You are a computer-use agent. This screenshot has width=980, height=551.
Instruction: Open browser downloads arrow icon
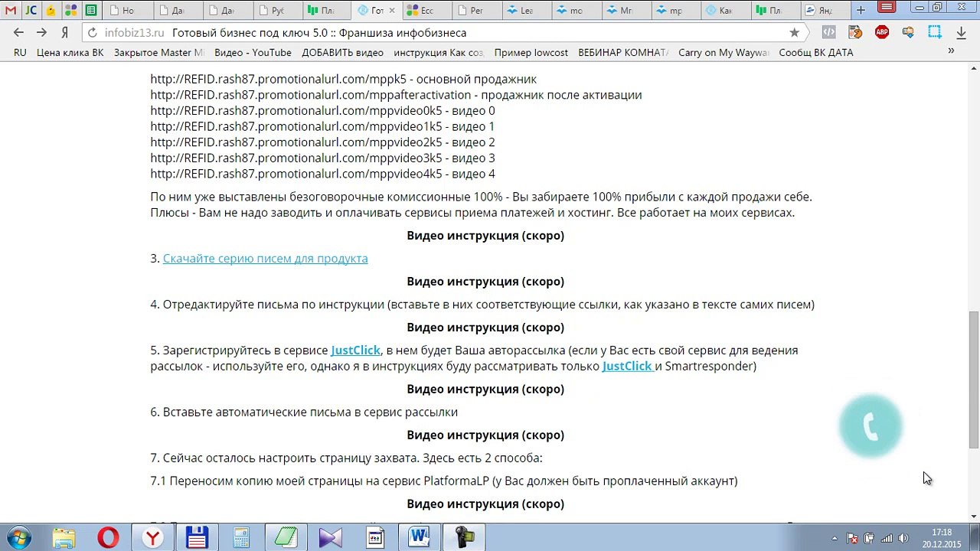click(961, 33)
